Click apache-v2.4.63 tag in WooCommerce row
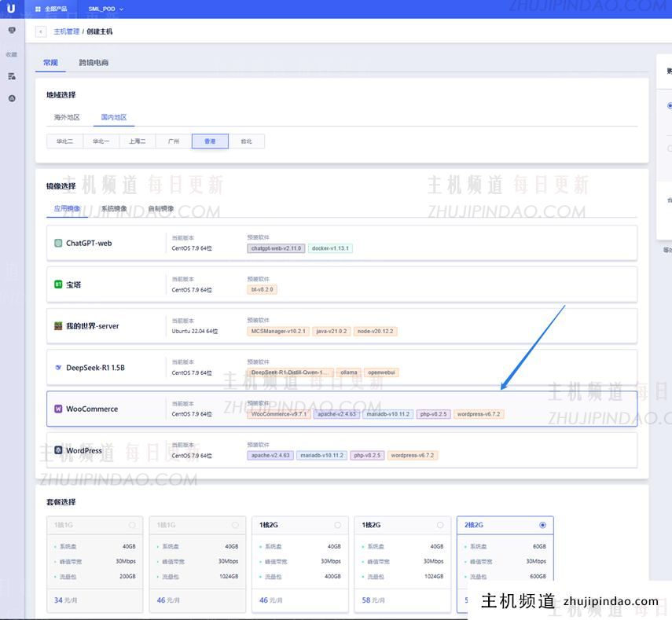Viewport: 672px width, 620px height. (337, 414)
